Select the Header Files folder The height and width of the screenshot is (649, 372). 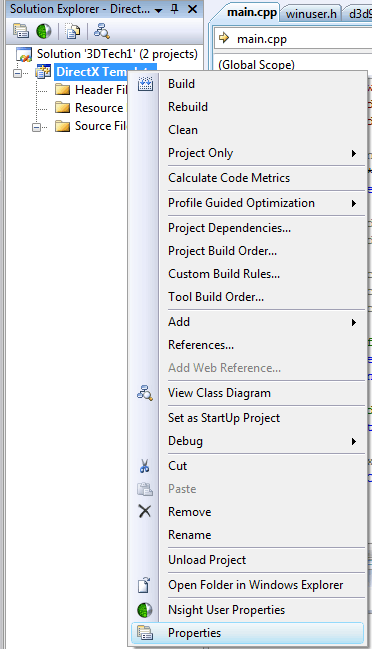(91, 90)
